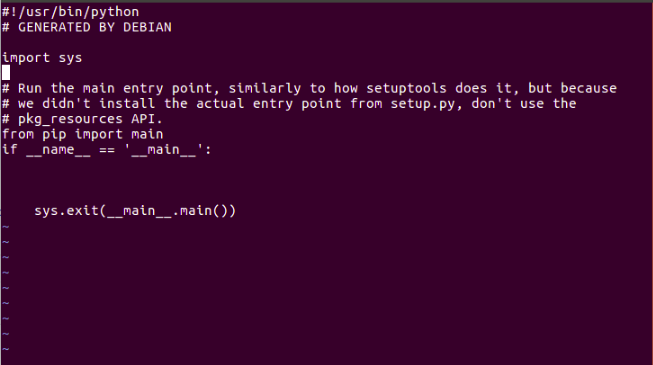Click the word "because" ending first comment

[x=588, y=88]
